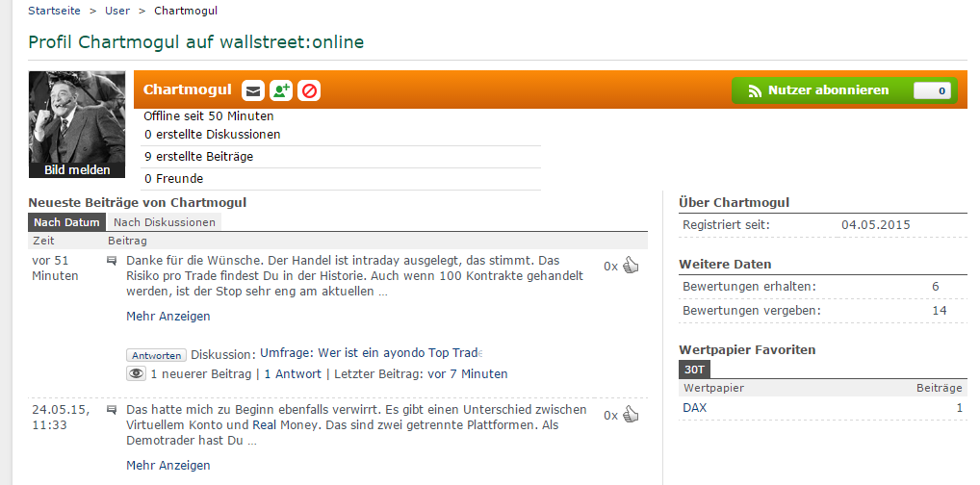Switch to the Nach Diskussionen tab
The image size is (980, 485).
(164, 222)
